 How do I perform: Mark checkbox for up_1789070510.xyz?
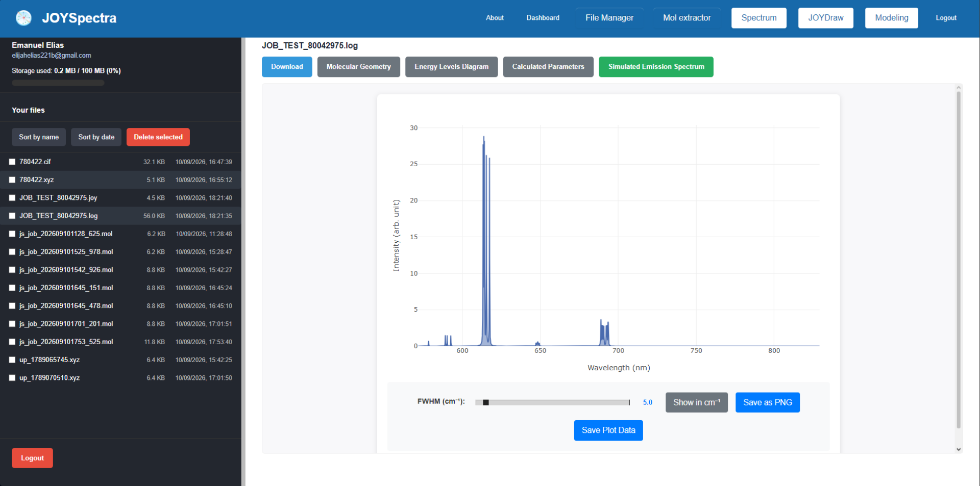(x=12, y=378)
